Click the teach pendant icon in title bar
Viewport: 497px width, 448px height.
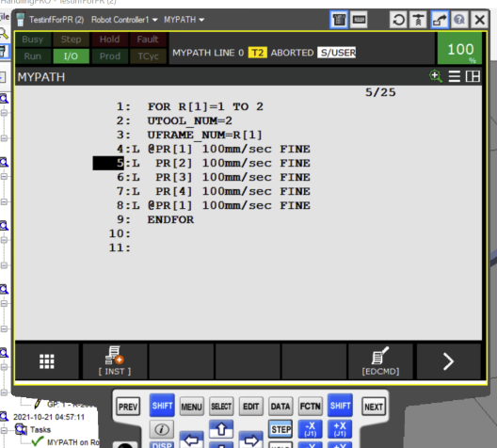tap(339, 20)
